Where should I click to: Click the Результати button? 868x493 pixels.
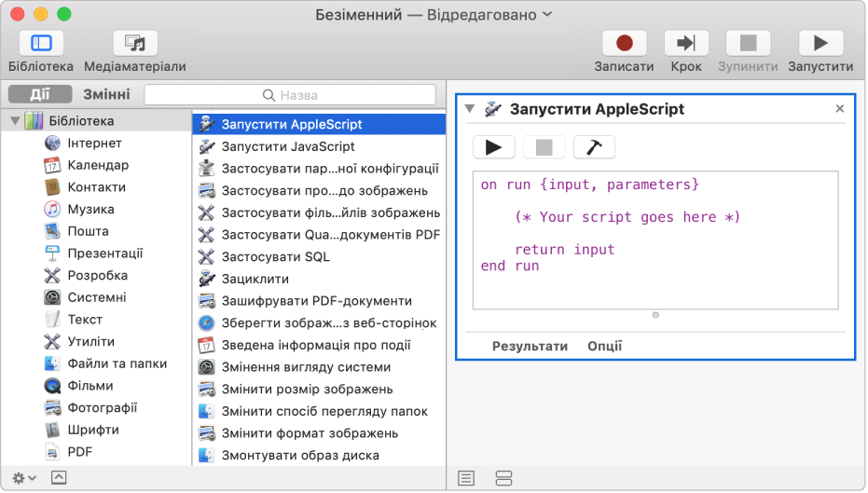click(x=530, y=346)
